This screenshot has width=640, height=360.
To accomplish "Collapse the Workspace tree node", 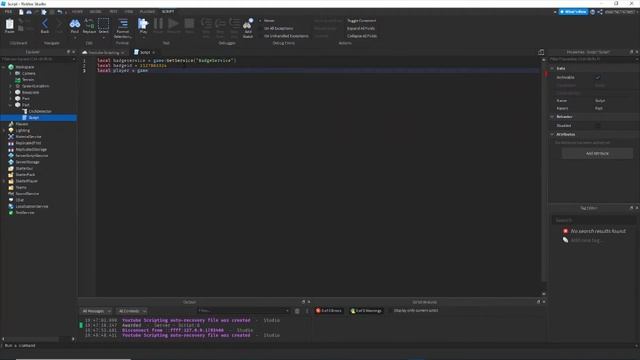I will click(x=4, y=67).
